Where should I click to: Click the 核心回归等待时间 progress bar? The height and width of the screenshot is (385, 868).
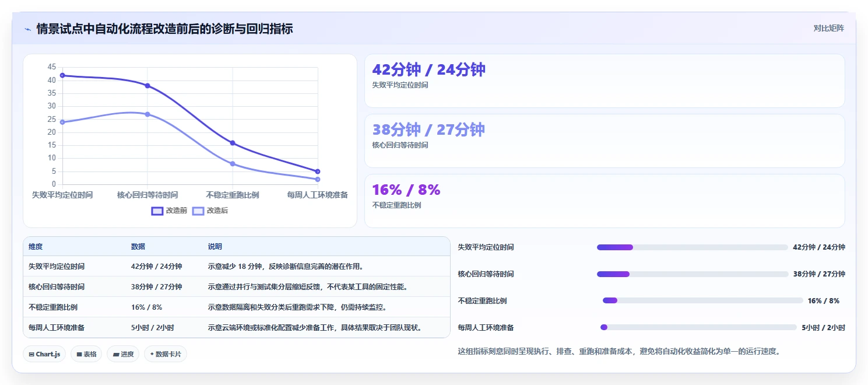693,274
